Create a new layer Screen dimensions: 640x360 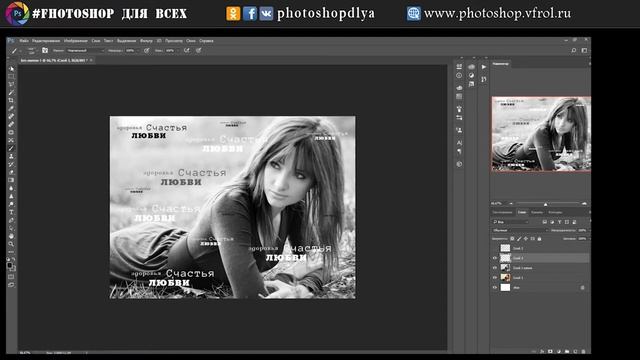[x=575, y=351]
